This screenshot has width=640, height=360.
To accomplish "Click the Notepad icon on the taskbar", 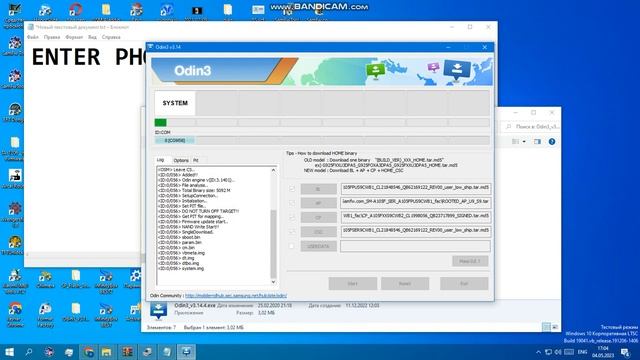I will tap(167, 352).
